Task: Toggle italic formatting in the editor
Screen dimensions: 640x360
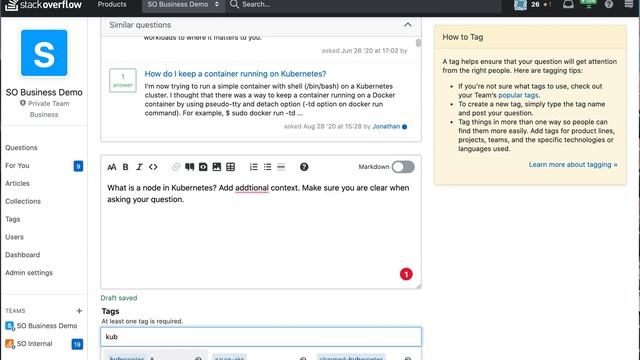Action: coord(139,167)
